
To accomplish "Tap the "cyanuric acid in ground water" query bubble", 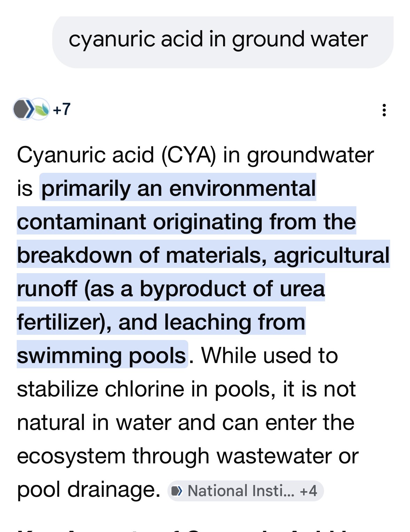I will click(218, 39).
